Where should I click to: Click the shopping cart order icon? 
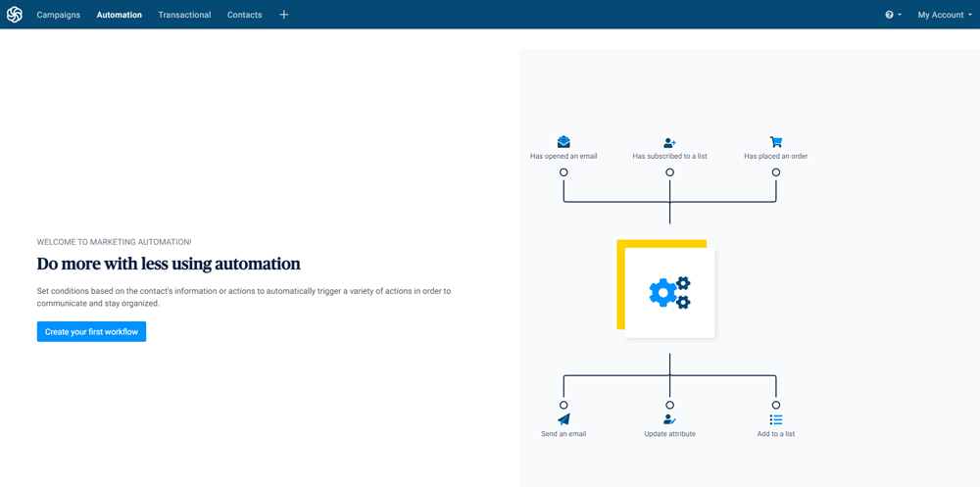(775, 142)
